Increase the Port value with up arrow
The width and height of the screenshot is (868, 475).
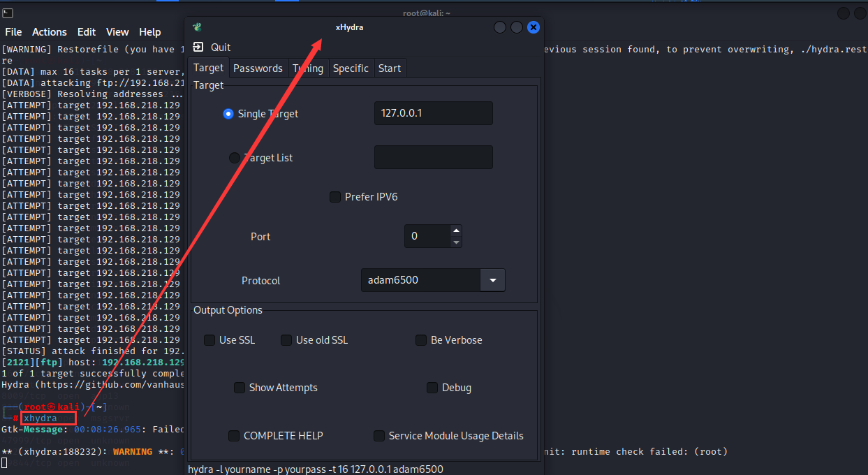[x=456, y=231]
